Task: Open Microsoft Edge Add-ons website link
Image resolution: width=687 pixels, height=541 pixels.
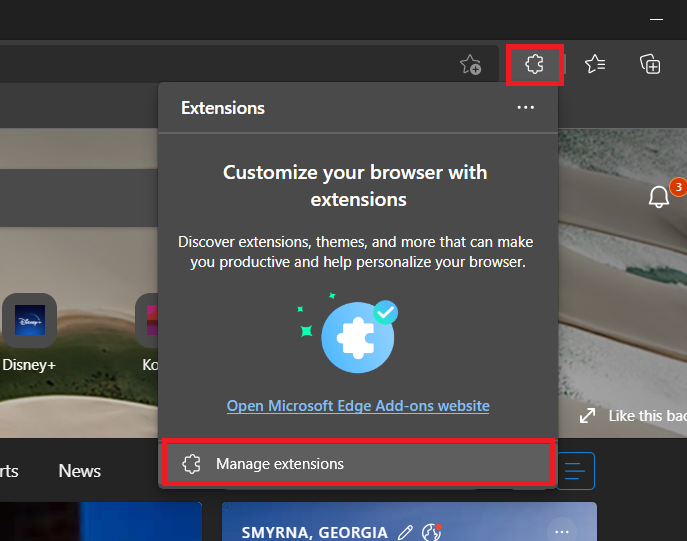Action: [358, 406]
